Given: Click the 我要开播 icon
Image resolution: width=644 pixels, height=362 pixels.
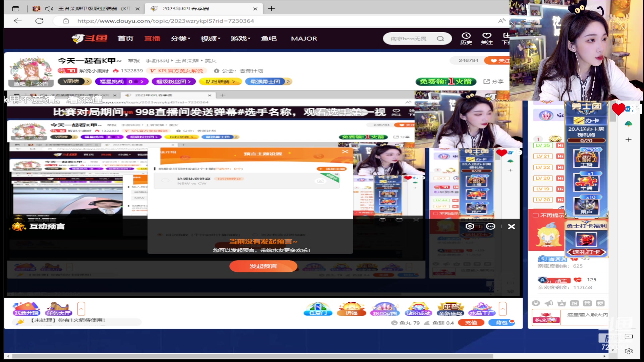Looking at the screenshot, I should [26, 309].
